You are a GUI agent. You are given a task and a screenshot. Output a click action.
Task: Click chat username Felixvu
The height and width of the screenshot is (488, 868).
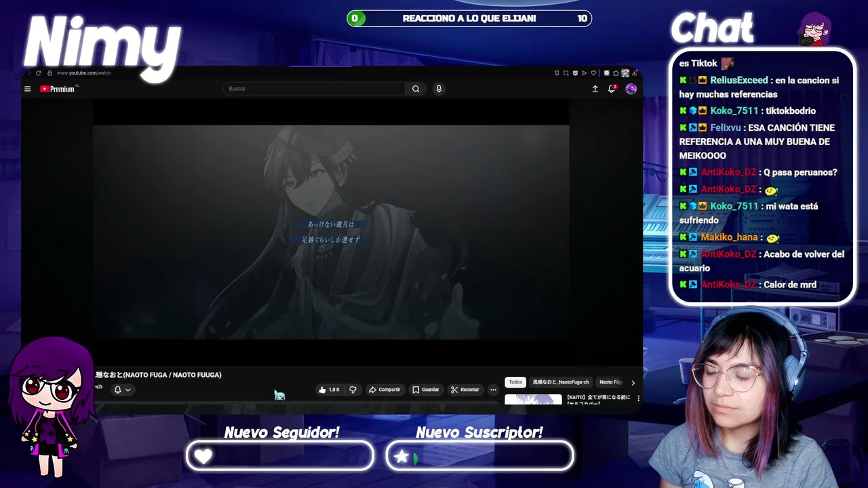(725, 127)
